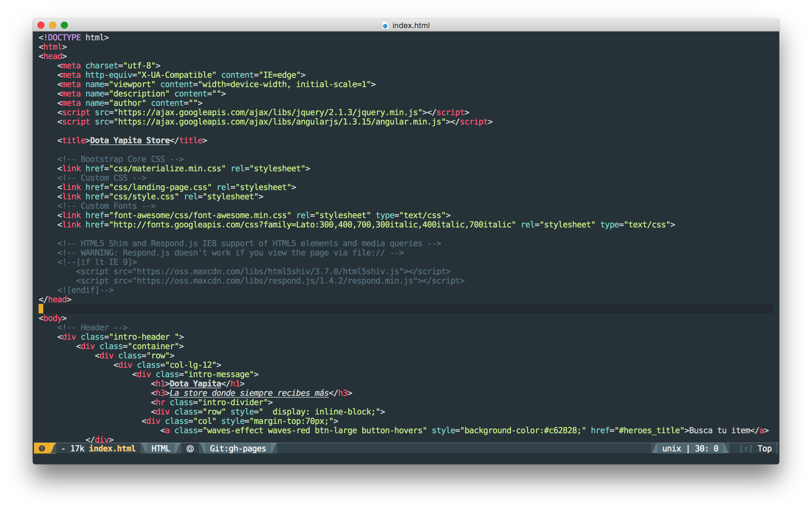Click the meta name="description" line
The image size is (812, 511).
pos(141,94)
